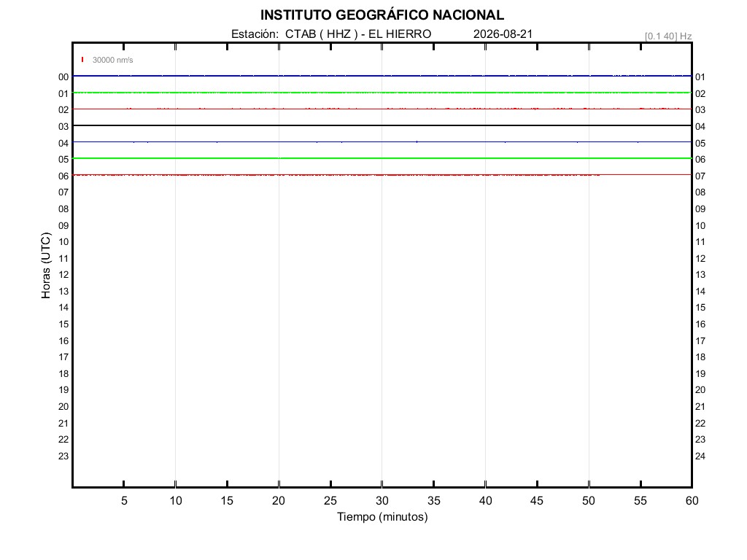Click right-axis hour label '22'
This screenshot has width=747, height=560.
point(700,424)
